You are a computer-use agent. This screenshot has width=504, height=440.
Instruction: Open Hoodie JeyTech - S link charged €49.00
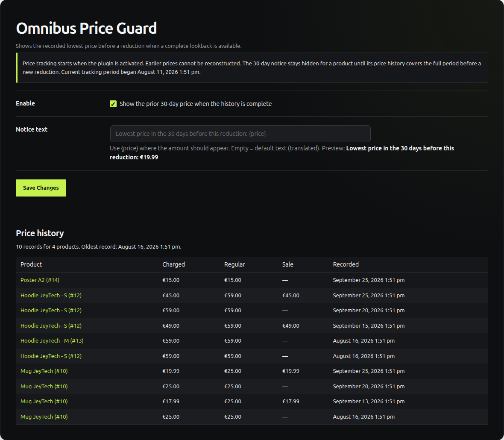click(x=51, y=326)
